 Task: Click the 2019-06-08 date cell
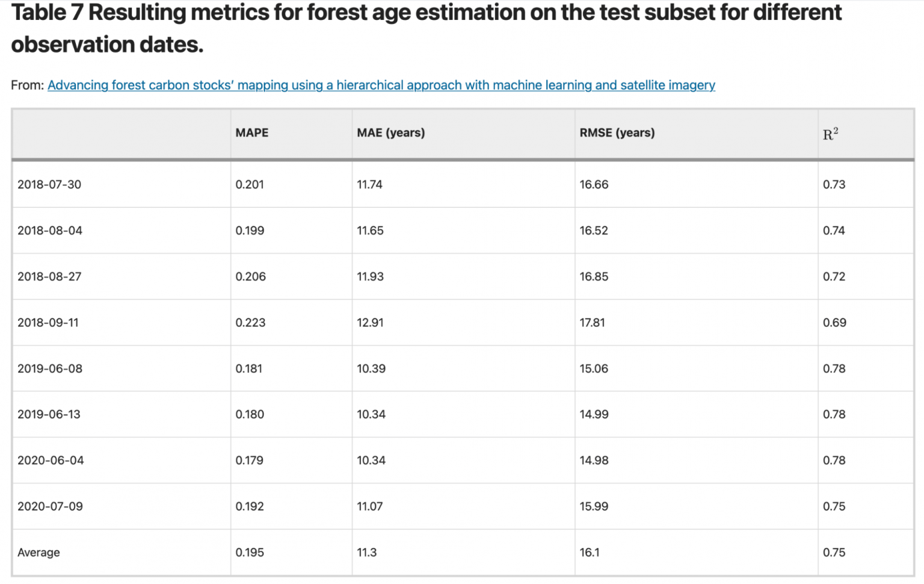click(50, 368)
